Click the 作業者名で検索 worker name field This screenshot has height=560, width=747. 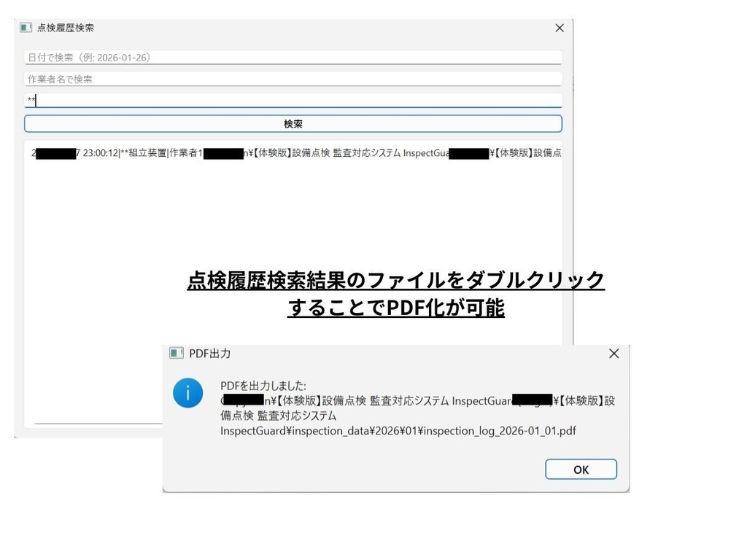(292, 79)
